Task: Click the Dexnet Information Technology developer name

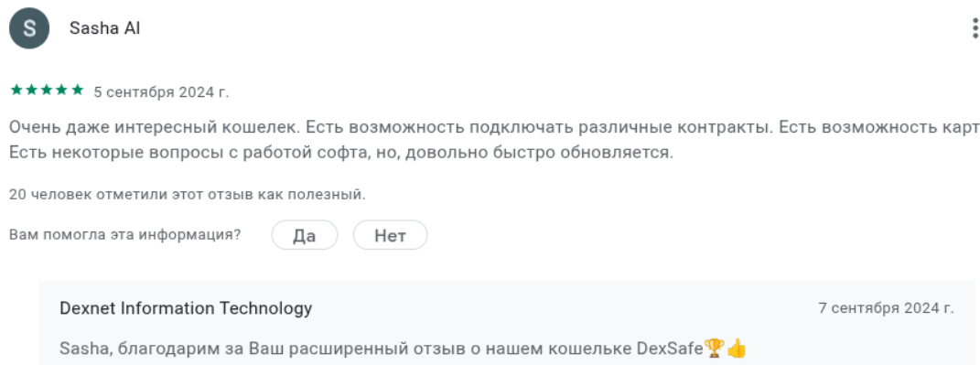Action: (187, 308)
